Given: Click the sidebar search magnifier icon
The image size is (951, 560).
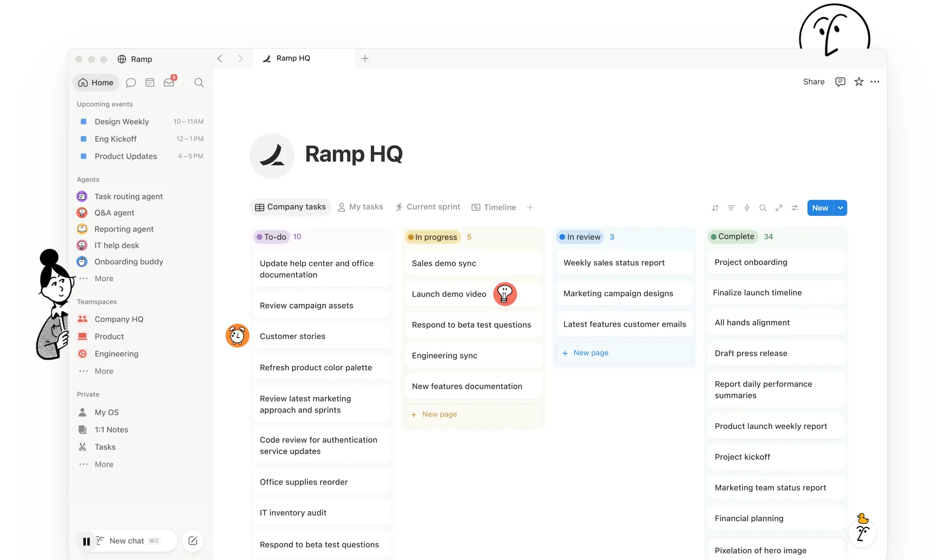Looking at the screenshot, I should 199,82.
